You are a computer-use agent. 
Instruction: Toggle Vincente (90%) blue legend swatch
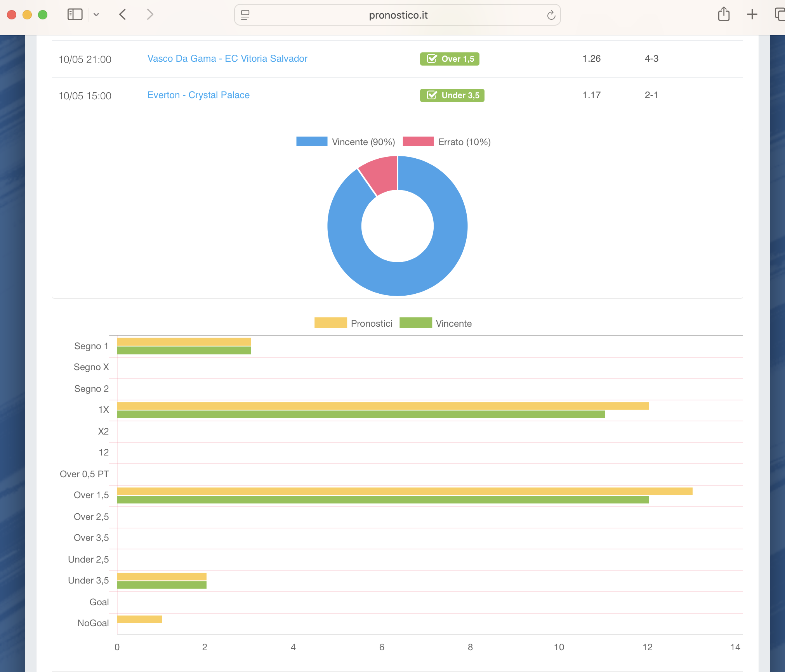click(x=312, y=142)
